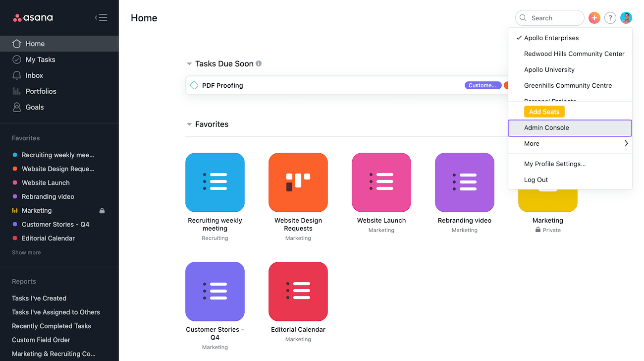The height and width of the screenshot is (361, 644).
Task: Switch to Apollo University workspace
Action: (x=570, y=69)
